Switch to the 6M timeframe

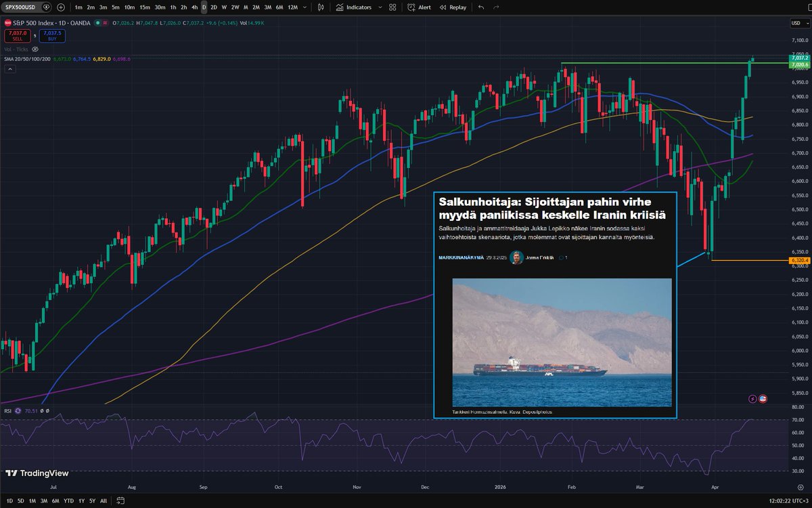pos(279,7)
